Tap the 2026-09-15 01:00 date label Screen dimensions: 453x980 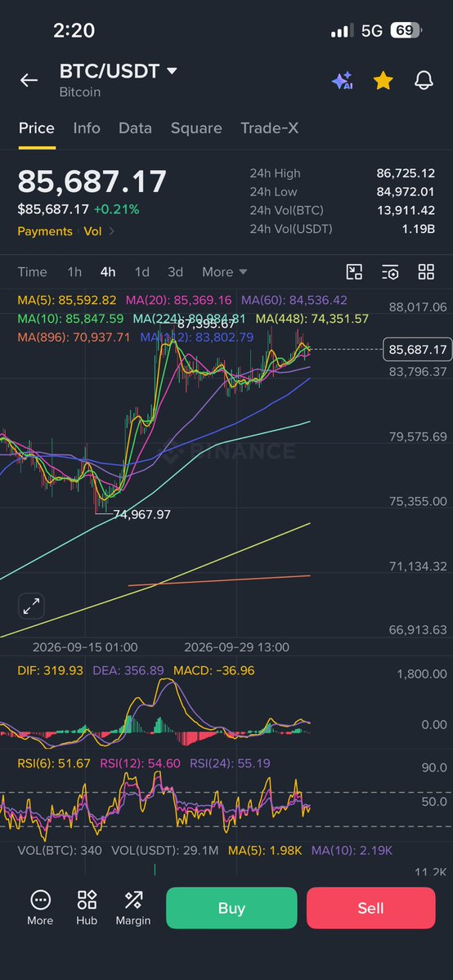pos(85,647)
